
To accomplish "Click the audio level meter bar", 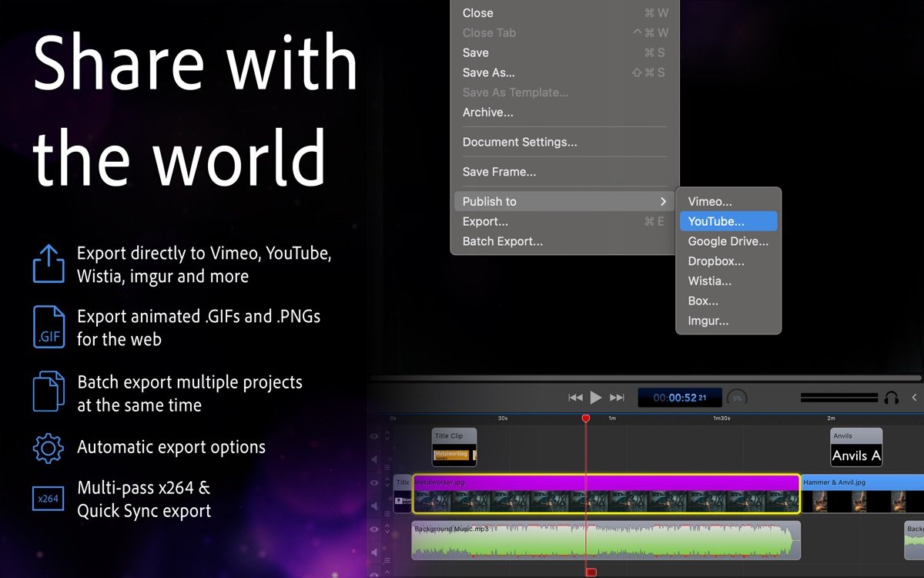I will 839,398.
